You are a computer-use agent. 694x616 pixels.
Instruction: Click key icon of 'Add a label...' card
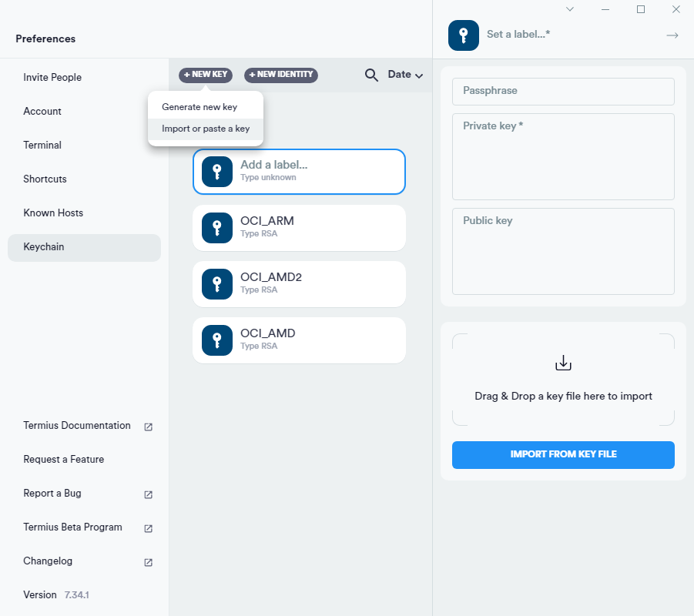click(217, 172)
